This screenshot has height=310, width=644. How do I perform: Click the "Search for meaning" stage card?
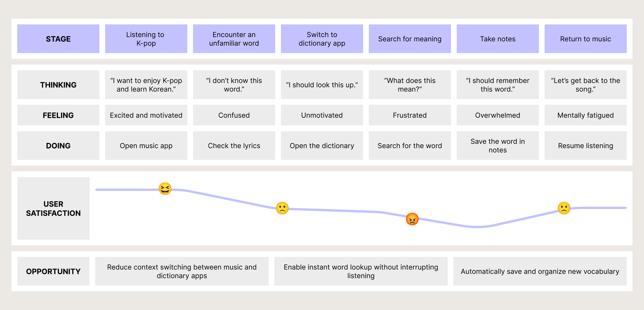click(410, 39)
